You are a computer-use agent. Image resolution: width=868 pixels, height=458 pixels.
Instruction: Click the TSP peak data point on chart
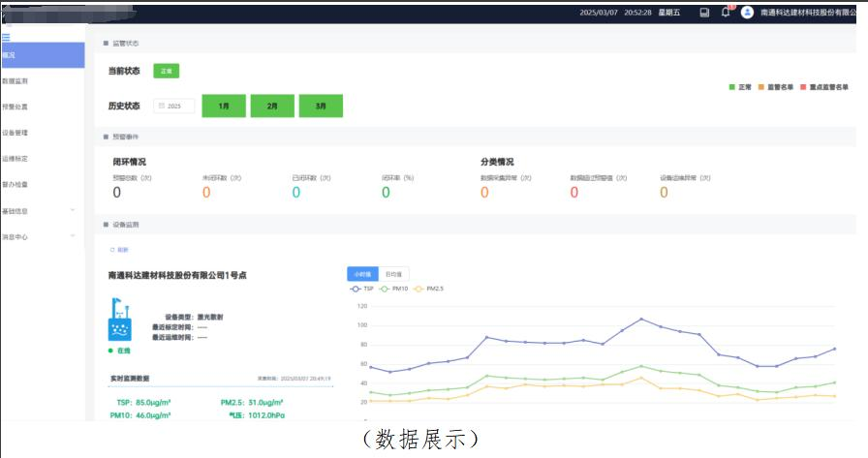click(641, 319)
